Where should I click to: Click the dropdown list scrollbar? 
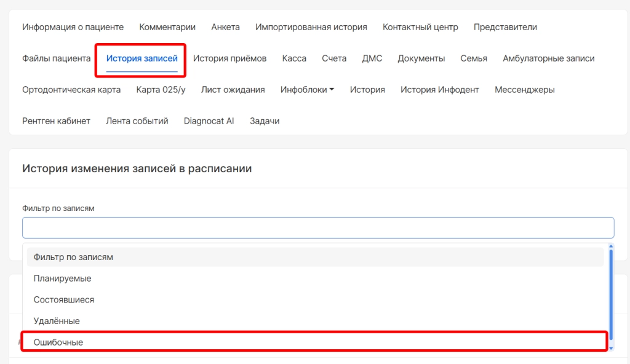tap(610, 295)
